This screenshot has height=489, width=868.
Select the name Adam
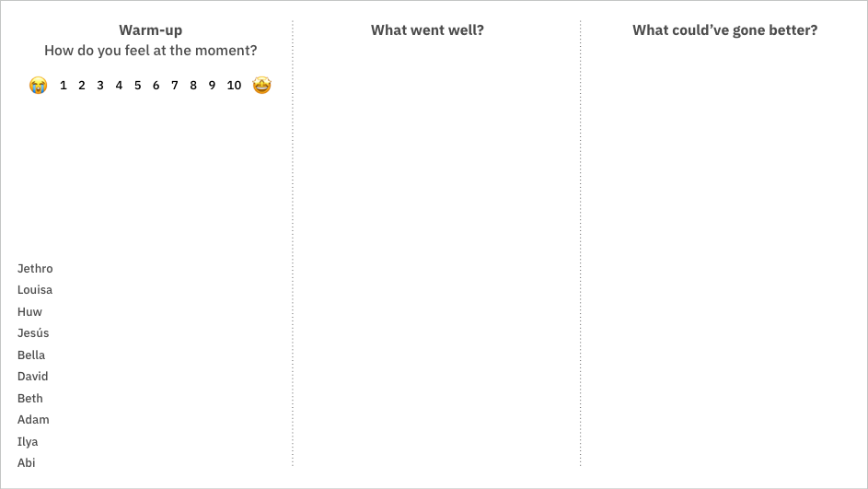[x=33, y=420]
